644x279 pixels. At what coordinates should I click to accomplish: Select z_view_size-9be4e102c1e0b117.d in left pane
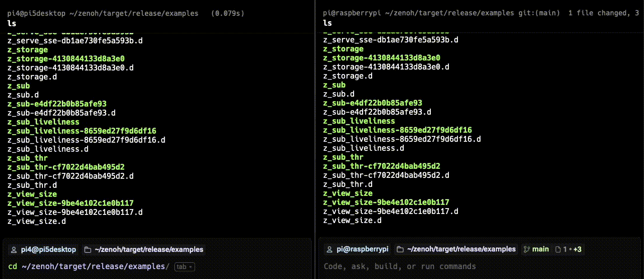[x=75, y=212]
